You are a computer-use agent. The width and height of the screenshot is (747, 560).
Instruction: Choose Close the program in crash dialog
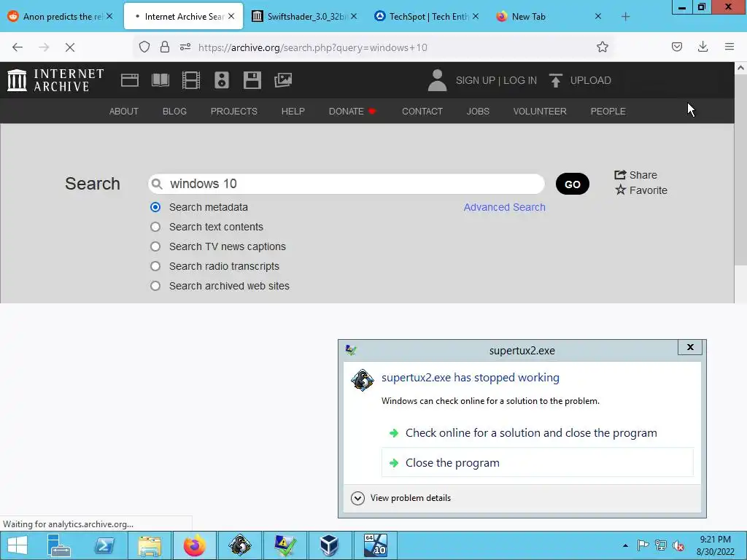[538, 462]
